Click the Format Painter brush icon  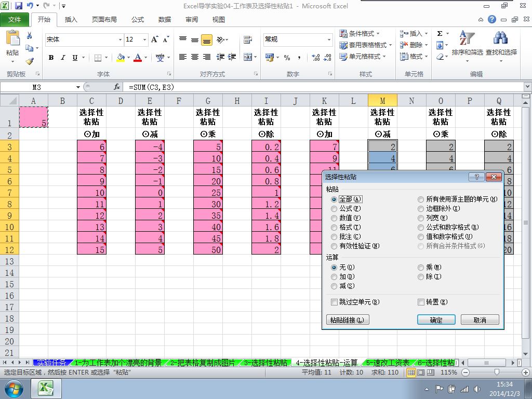tap(30, 61)
